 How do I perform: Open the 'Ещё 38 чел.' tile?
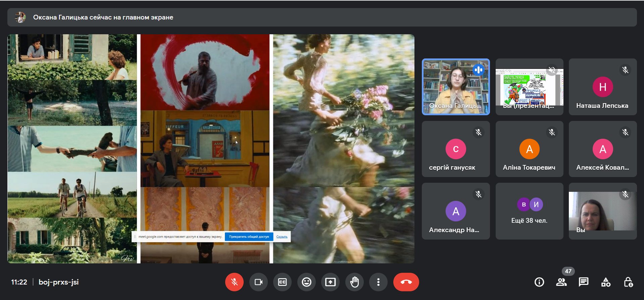pyautogui.click(x=529, y=211)
